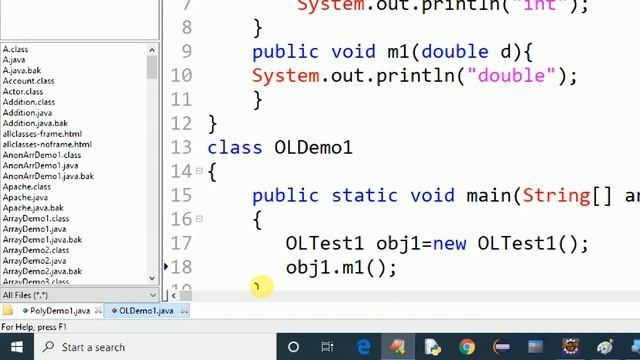Viewport: 640px width, 360px height.
Task: Select A.class in the file list
Action: click(x=16, y=49)
